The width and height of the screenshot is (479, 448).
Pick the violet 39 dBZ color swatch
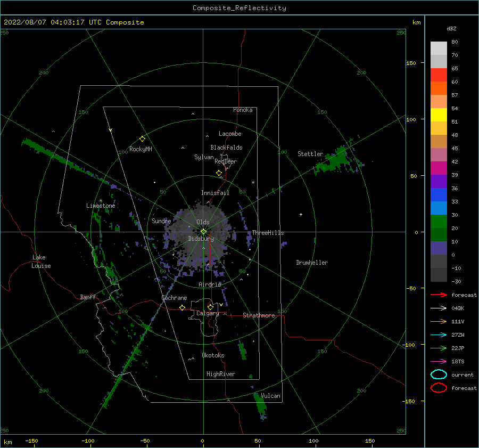click(x=439, y=181)
